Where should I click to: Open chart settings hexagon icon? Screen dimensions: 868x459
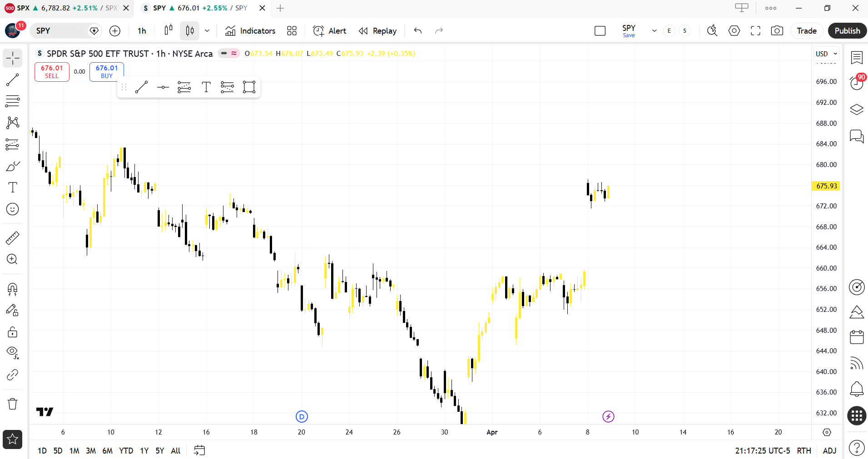tap(734, 31)
